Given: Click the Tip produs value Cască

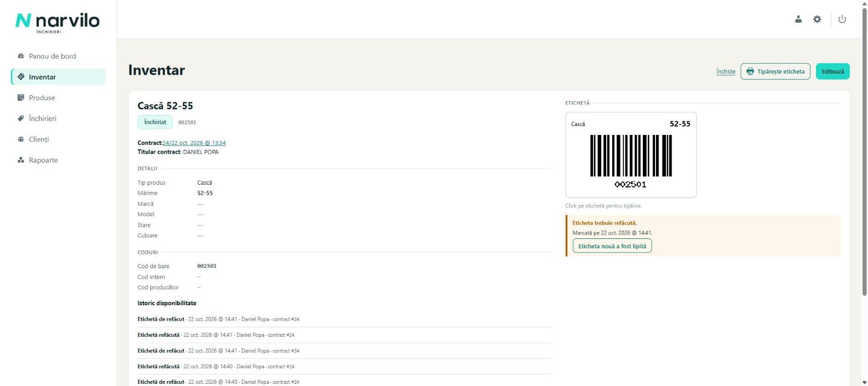Looking at the screenshot, I should click(205, 182).
